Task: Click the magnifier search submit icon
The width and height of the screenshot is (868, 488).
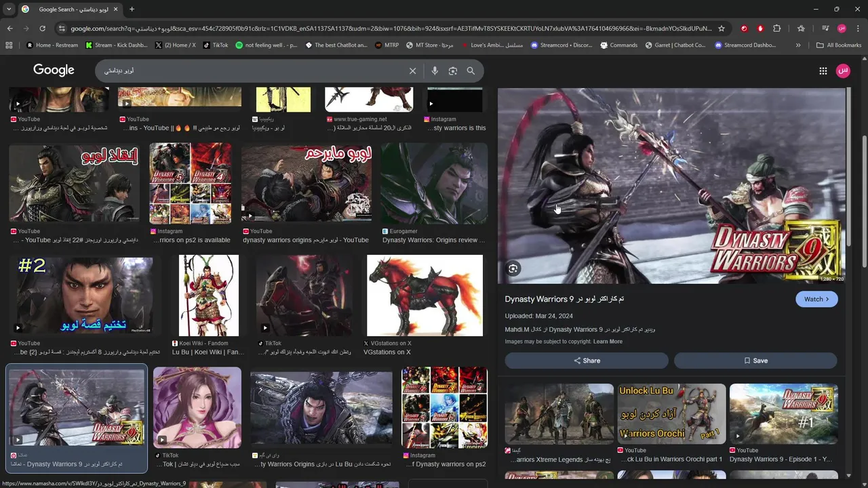Action: 471,70
